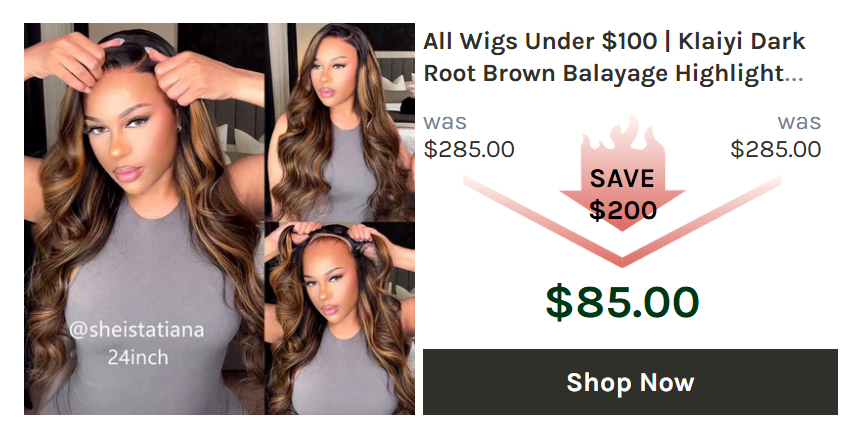Click the 'Root Brown Balayage' title line

pyautogui.click(x=546, y=73)
